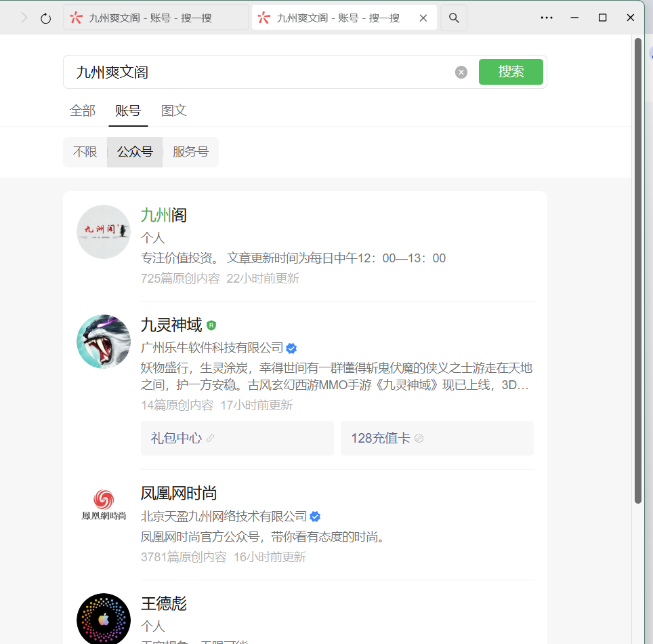Open the 128充值卡 menu link
Image resolution: width=653 pixels, height=644 pixels.
(438, 438)
